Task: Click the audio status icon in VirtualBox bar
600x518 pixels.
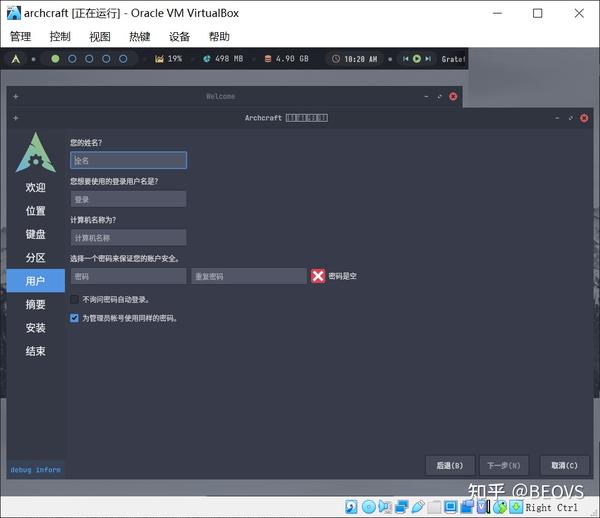Action: pyautogui.click(x=385, y=507)
